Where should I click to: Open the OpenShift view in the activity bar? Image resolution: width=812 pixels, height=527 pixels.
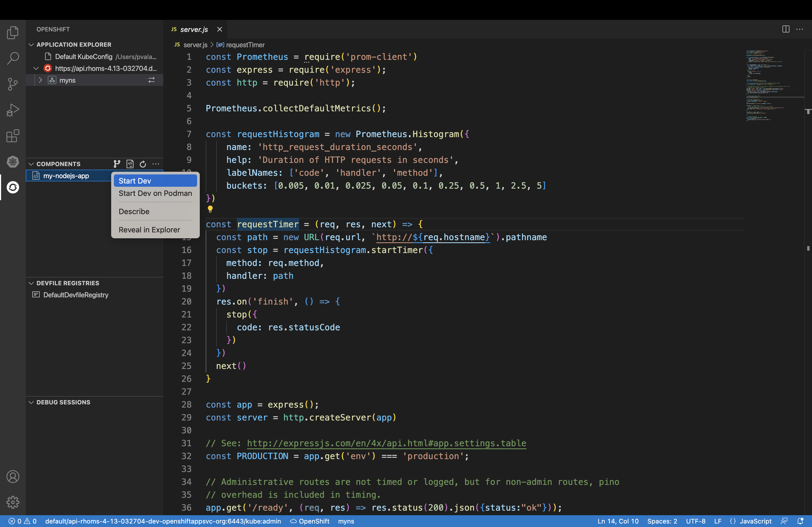coord(13,187)
